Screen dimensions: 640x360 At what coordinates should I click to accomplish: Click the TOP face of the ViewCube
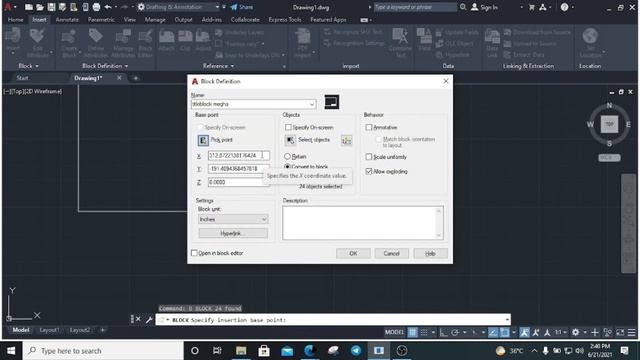pos(609,124)
